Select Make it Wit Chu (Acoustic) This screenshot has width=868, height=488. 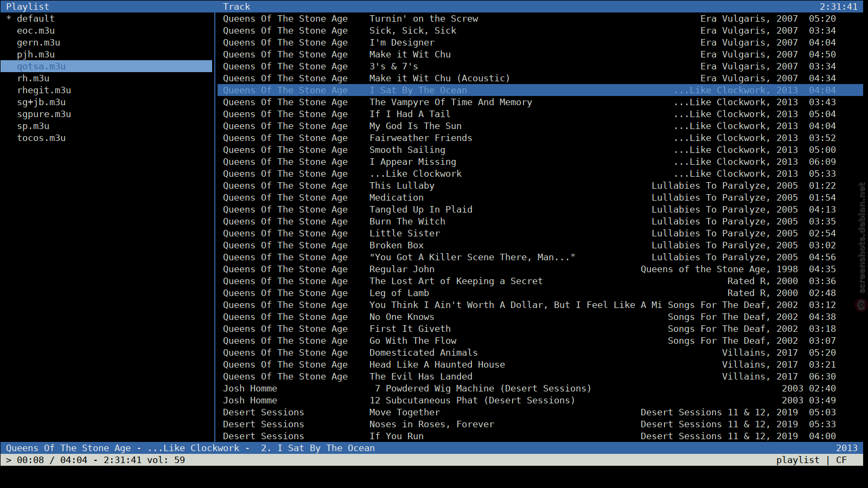[540, 78]
